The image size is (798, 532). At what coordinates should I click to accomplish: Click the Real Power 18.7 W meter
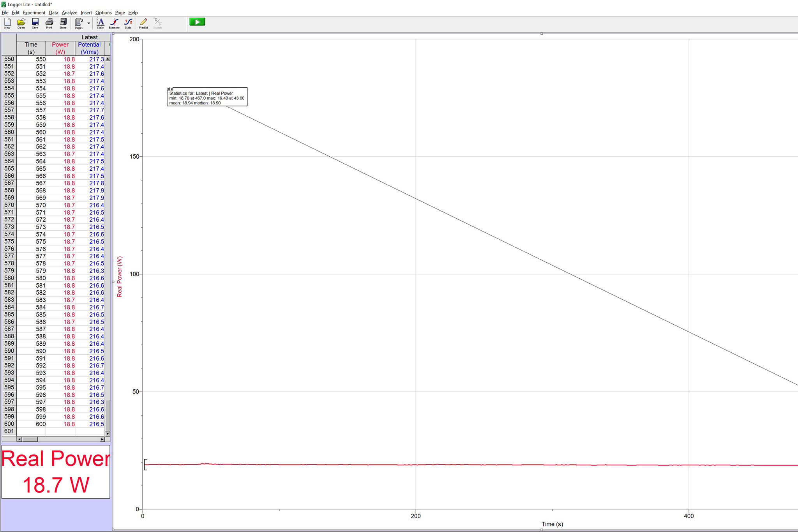click(56, 472)
